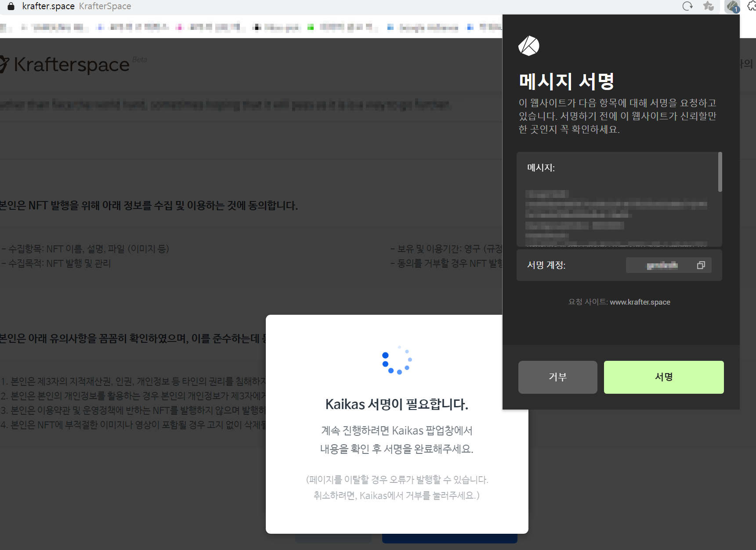Image resolution: width=756 pixels, height=550 pixels.
Task: Click the '계속 진행하려면 Kaikas 팝업창에서' line
Action: click(x=397, y=431)
